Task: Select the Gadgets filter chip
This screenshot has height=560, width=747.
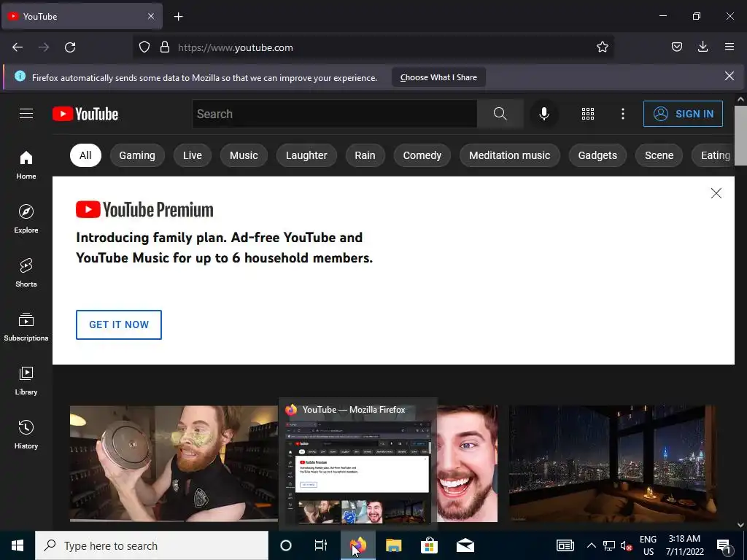Action: pyautogui.click(x=597, y=155)
